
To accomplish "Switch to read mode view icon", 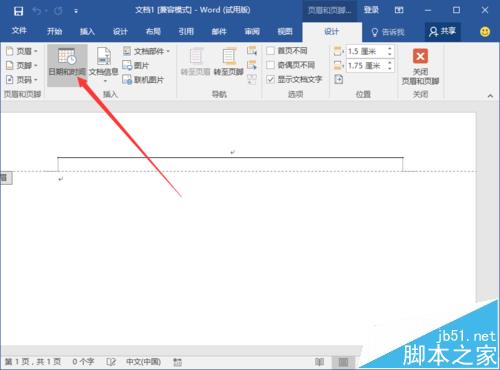I will point(319,362).
